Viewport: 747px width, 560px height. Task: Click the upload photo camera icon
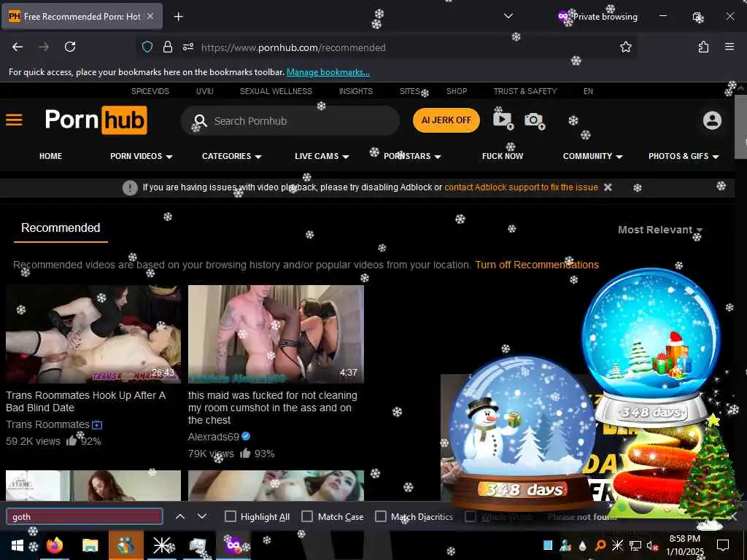coord(534,120)
